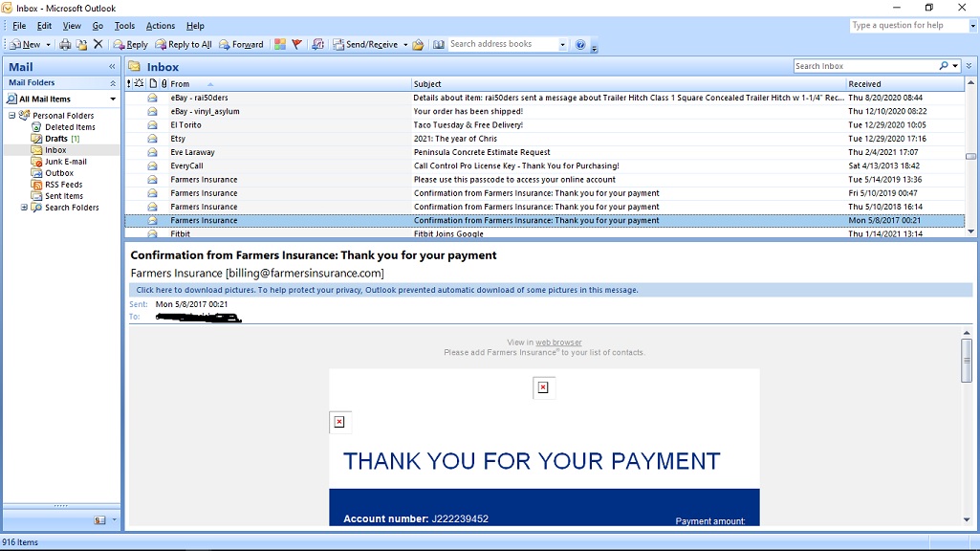Select the Junk E-mail folder
The width and height of the screenshot is (980, 551).
(x=66, y=162)
